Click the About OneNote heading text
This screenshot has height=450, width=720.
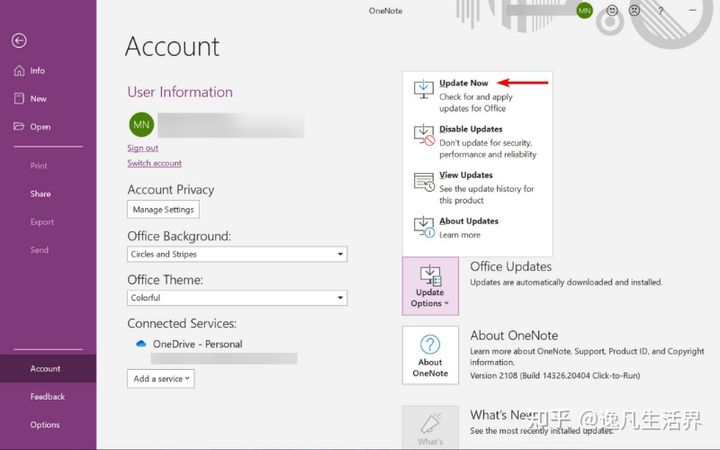click(514, 335)
